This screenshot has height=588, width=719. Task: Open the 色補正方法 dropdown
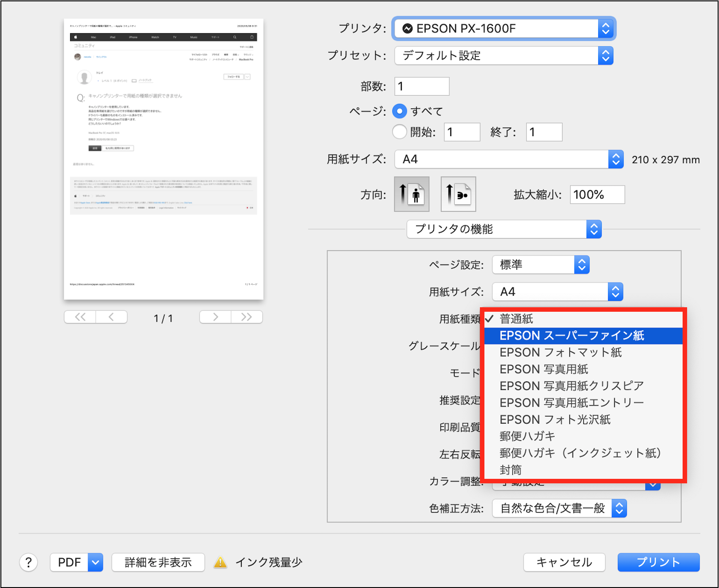click(x=559, y=508)
